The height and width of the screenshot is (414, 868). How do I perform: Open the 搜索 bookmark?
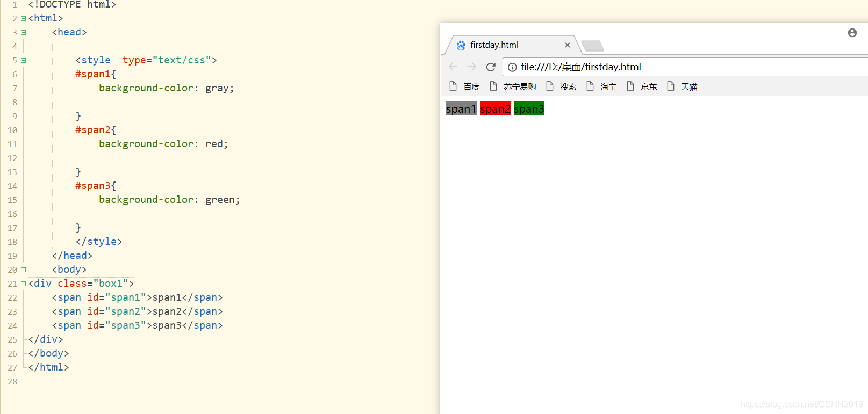pyautogui.click(x=561, y=86)
